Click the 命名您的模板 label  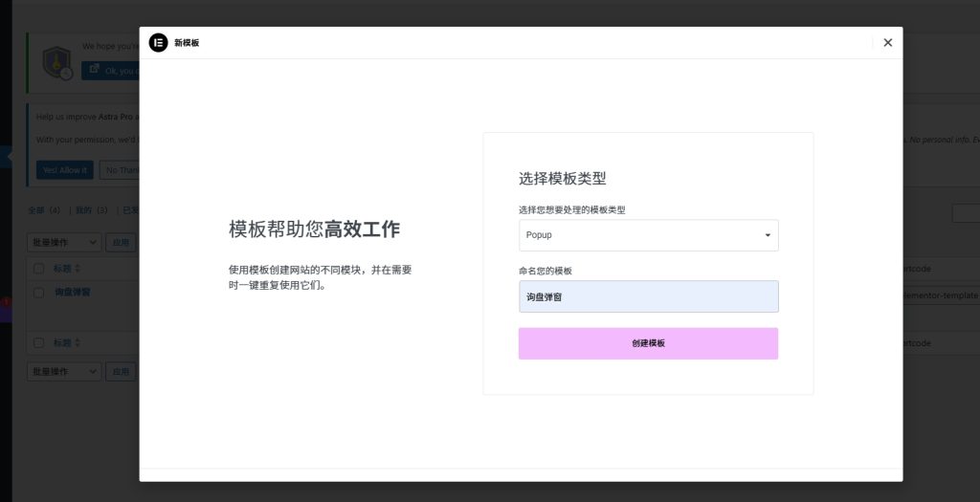click(545, 271)
